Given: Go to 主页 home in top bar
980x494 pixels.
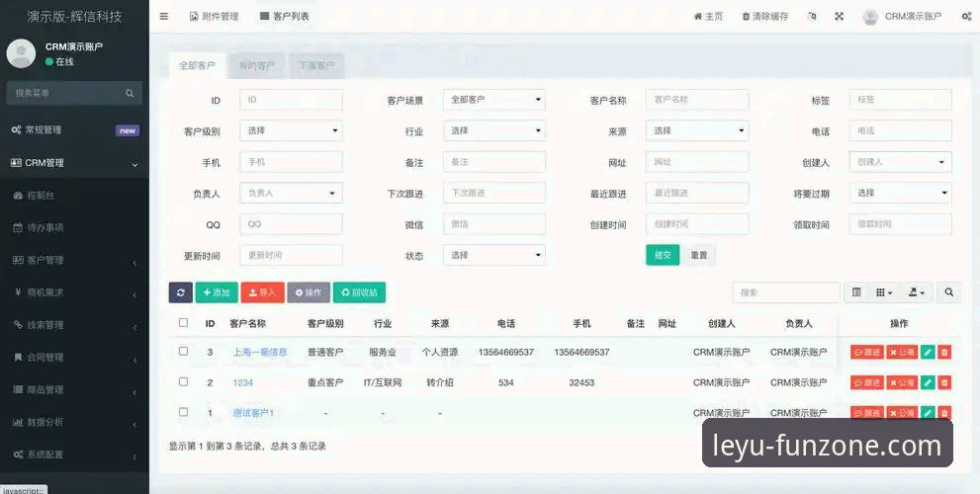Looking at the screenshot, I should pyautogui.click(x=708, y=17).
